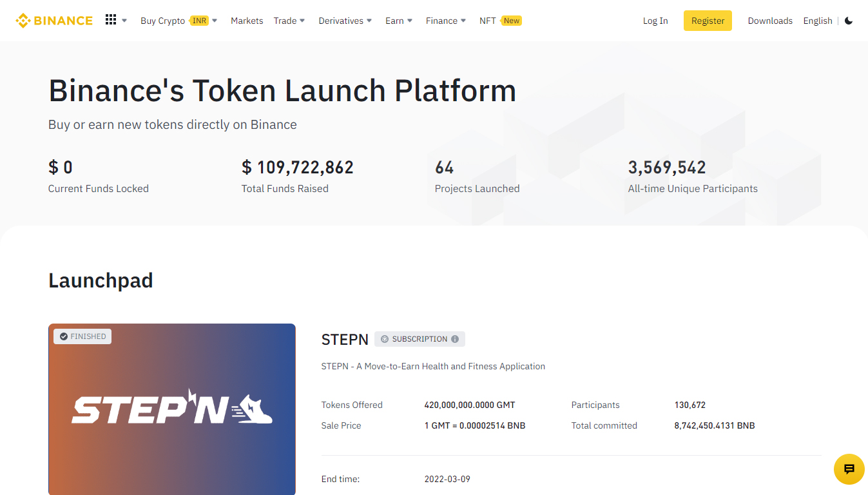Click the 420,000,000.0000 GMT value

tap(470, 405)
